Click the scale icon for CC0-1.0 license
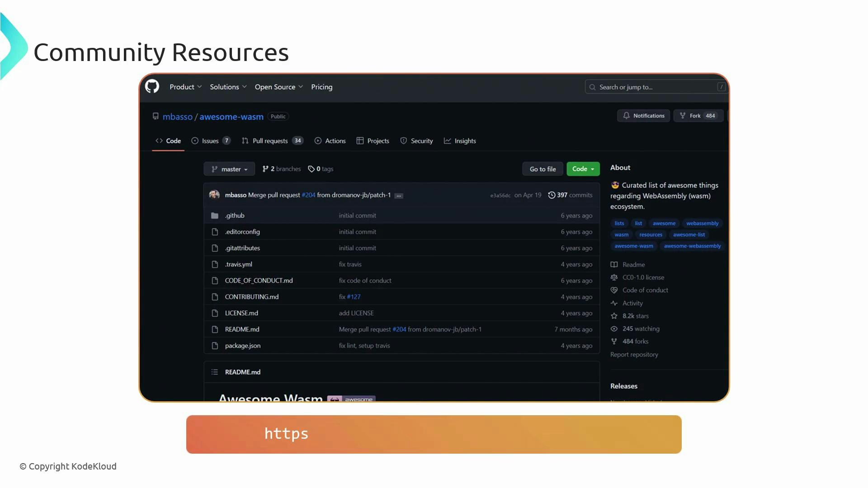Image resolution: width=868 pixels, height=488 pixels. (x=614, y=277)
